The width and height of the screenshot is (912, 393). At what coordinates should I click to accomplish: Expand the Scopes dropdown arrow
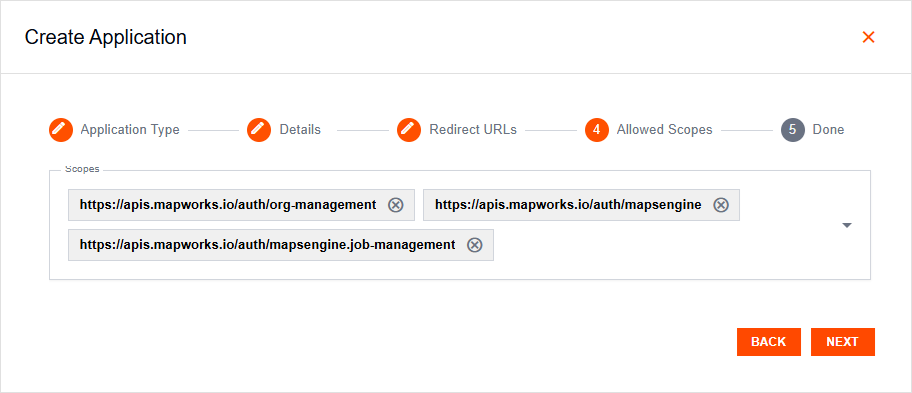(x=847, y=225)
